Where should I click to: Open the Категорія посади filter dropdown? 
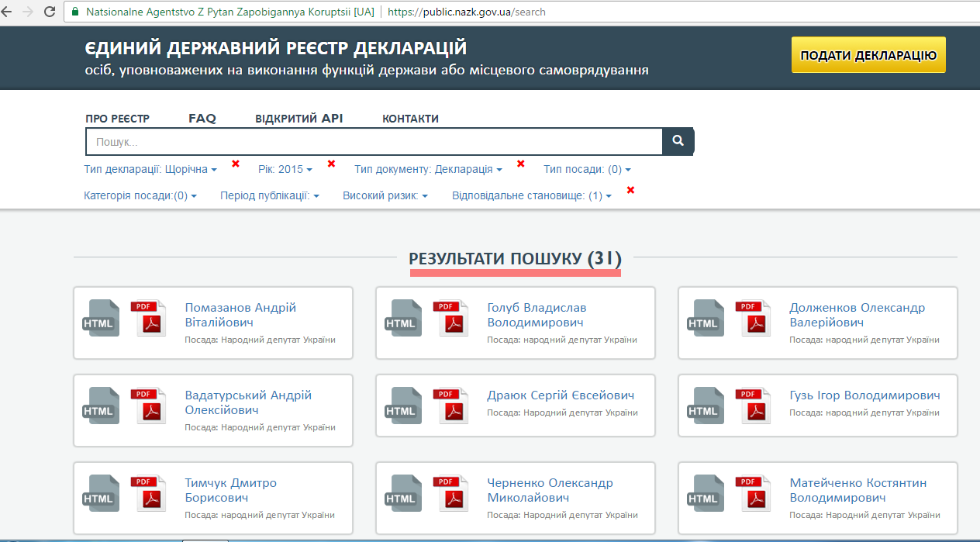pyautogui.click(x=140, y=196)
